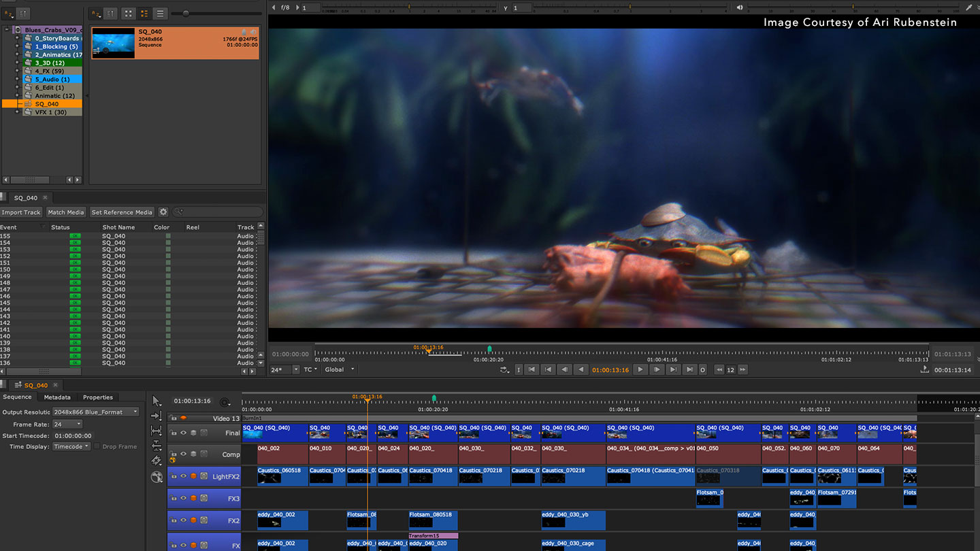980x551 pixels.
Task: Open spreadsheet settings gear icon
Action: click(163, 212)
